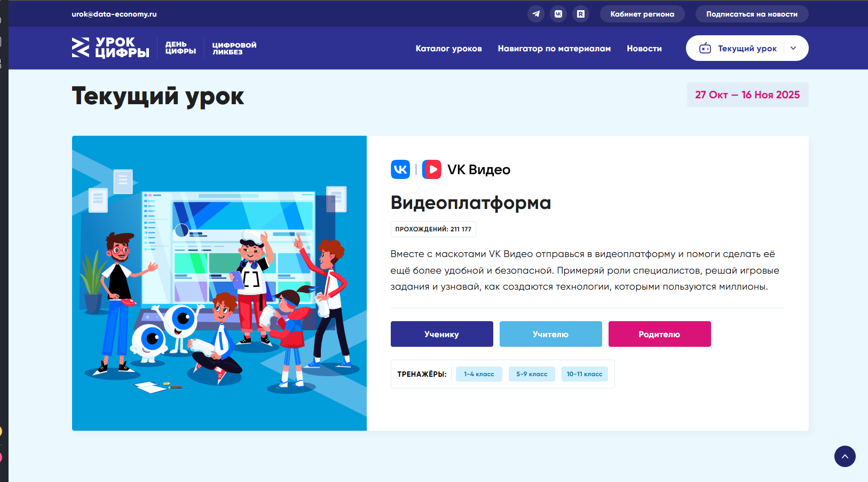Click the blue VK logo icon
868x482 pixels.
point(400,169)
